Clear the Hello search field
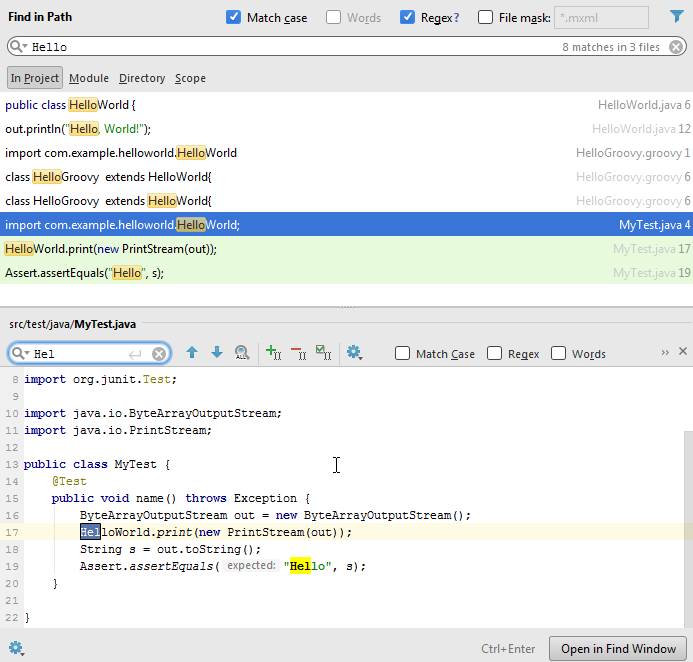 tap(677, 47)
